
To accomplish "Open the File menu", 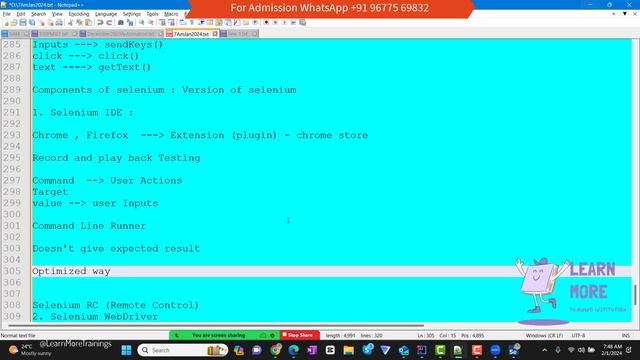I will [x=7, y=14].
